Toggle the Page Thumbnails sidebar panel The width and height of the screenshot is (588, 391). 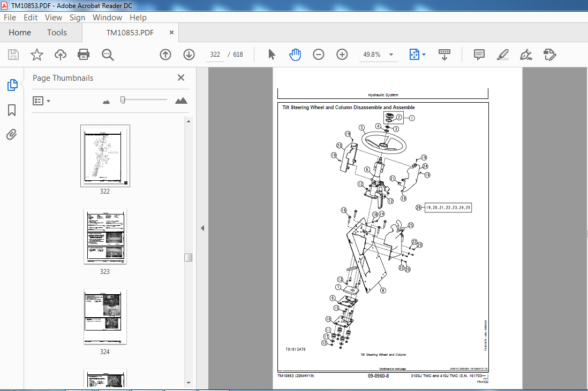click(12, 85)
